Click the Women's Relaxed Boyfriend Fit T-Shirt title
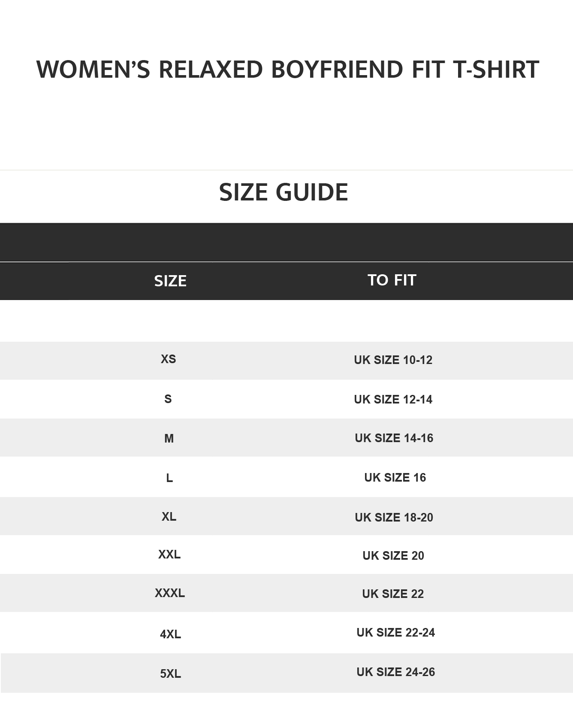 (287, 70)
